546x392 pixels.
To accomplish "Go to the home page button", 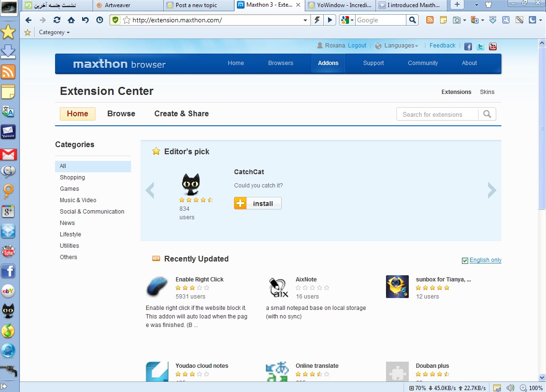I will [x=71, y=20].
